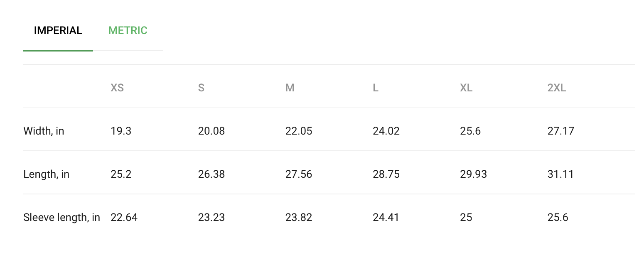
Task: Select the IMPERIAL tab
Action: 58,30
